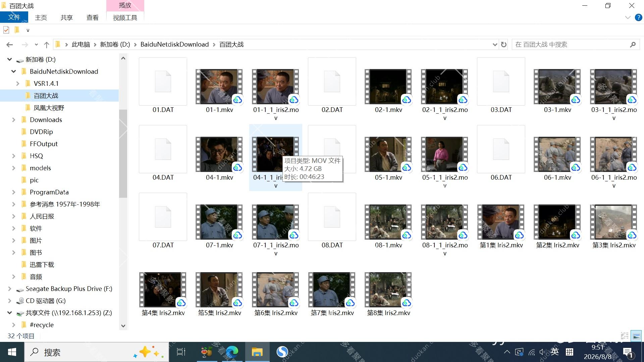Viewport: 644px width, 362px height.
Task: Open Microsoft Edge from the taskbar
Action: click(x=232, y=352)
